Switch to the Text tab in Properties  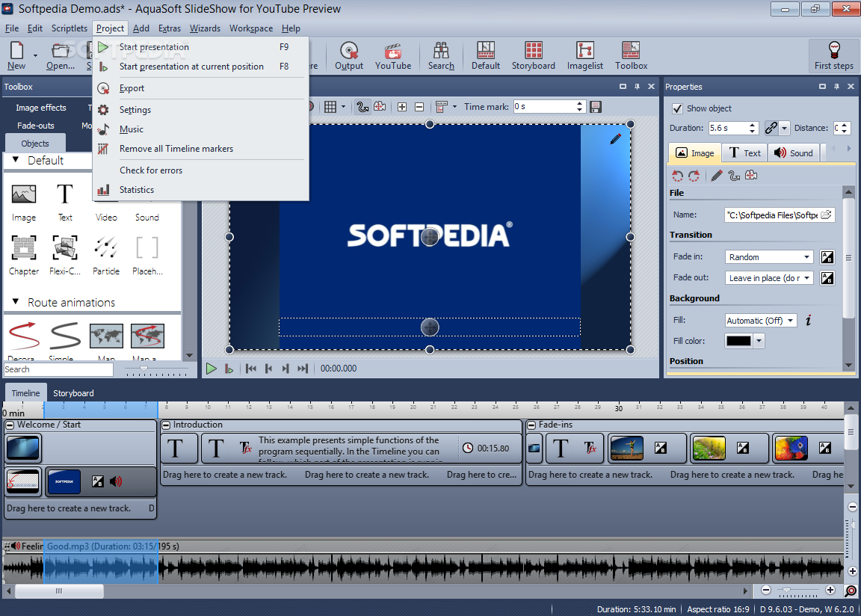point(744,153)
